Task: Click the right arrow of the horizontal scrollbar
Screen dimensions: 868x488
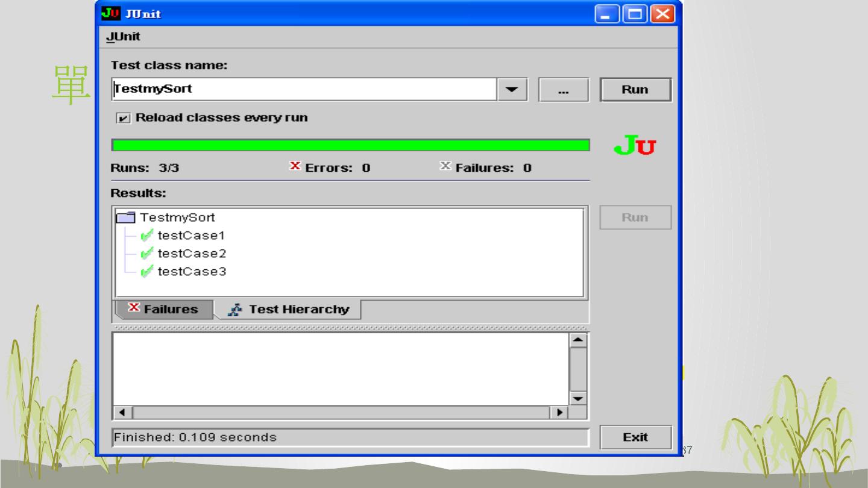Action: point(561,413)
